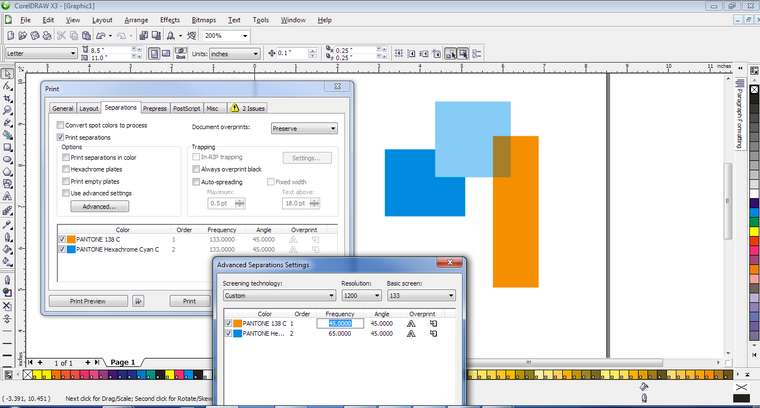Edit Frequency field for PANTONE 138 C
The image size is (760, 408).
(340, 323)
